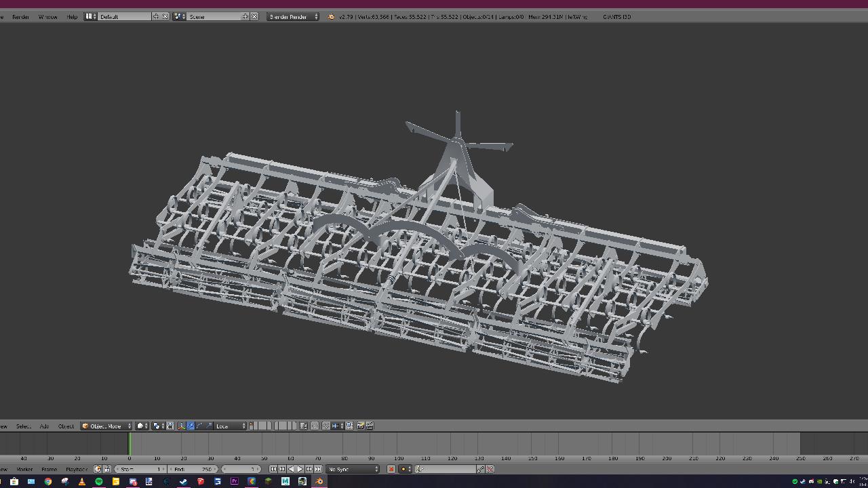Open the Window menu
The width and height of the screenshot is (868, 488).
[47, 16]
